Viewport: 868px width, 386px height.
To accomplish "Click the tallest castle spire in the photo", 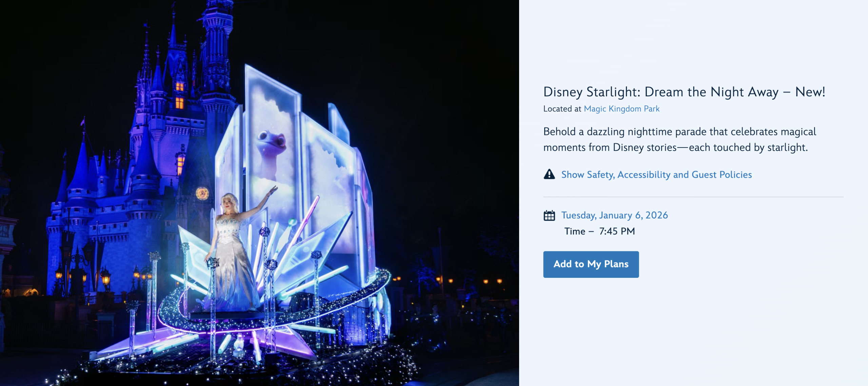I will (217, 27).
